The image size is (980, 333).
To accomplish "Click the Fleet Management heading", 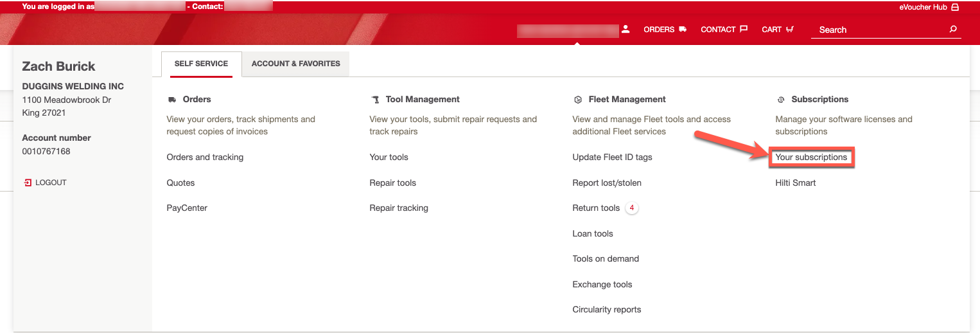I will coord(627,100).
